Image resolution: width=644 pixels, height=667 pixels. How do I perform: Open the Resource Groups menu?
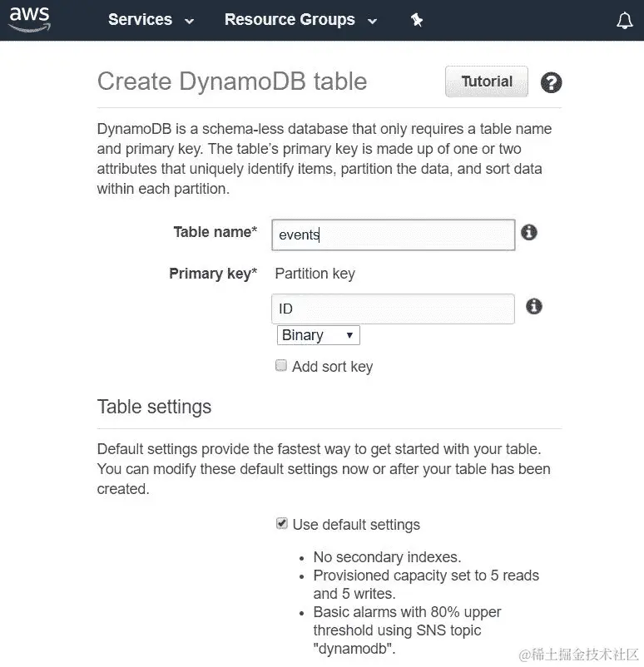[x=300, y=20]
